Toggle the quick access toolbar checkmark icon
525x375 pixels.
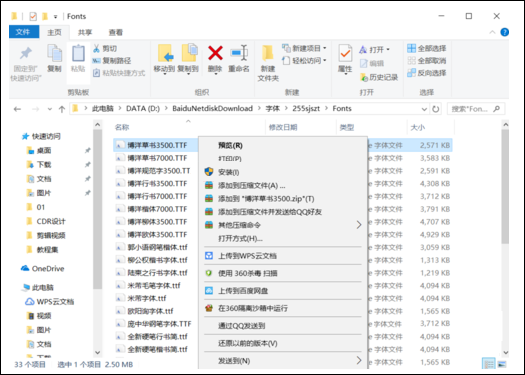point(33,16)
